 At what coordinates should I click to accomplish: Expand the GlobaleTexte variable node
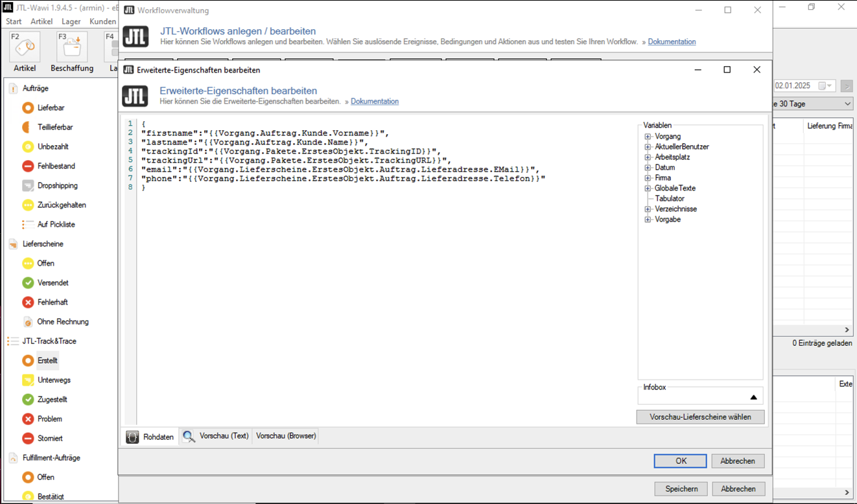[648, 189]
